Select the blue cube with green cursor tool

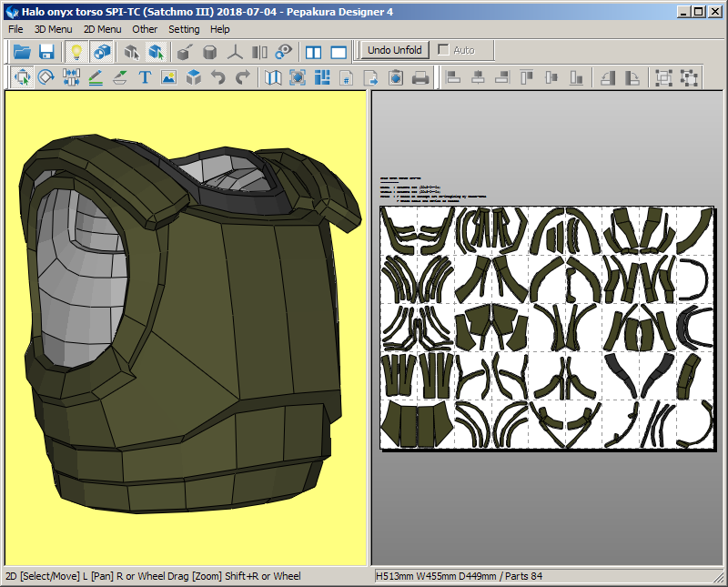point(157,52)
